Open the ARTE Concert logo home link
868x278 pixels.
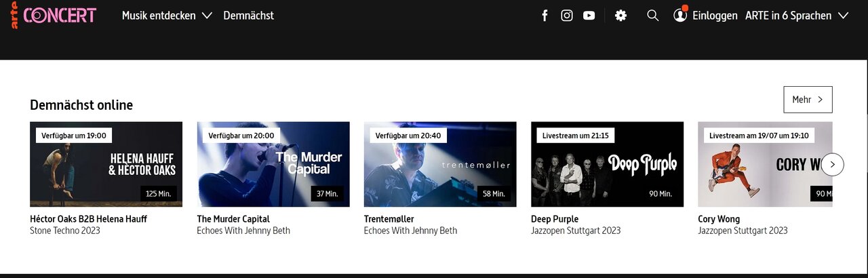pos(54,16)
